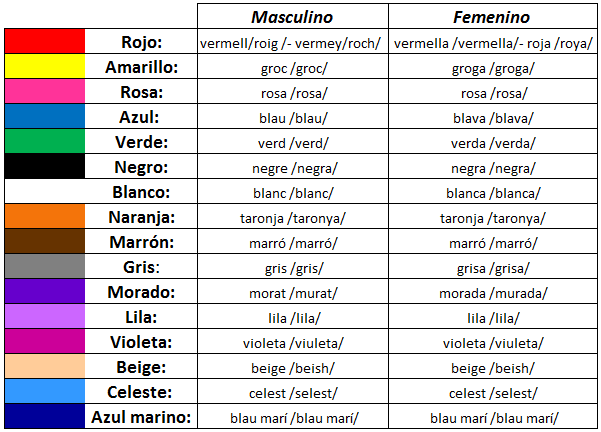601x432 pixels.
Task: Select the black Negro swatch
Action: point(44,167)
